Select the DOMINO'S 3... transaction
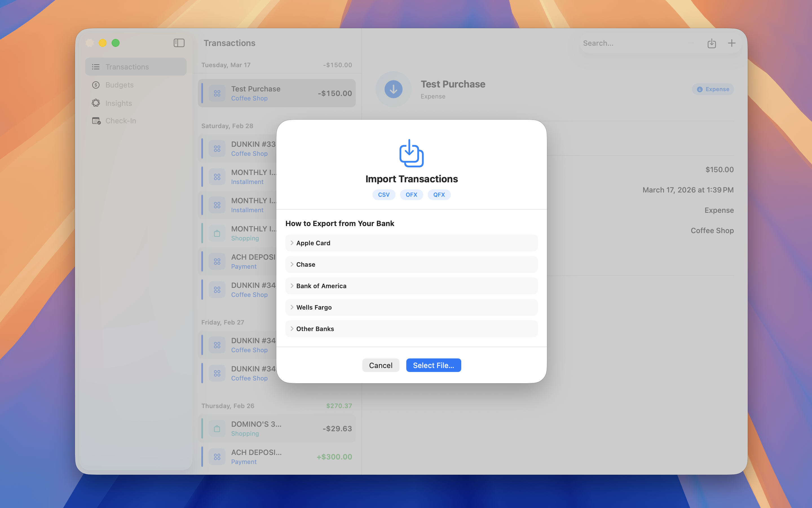Screen dimensions: 812x508 click(277, 428)
